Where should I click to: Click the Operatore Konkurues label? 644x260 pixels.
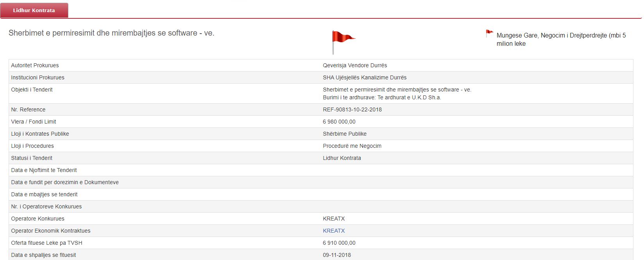pyautogui.click(x=38, y=219)
